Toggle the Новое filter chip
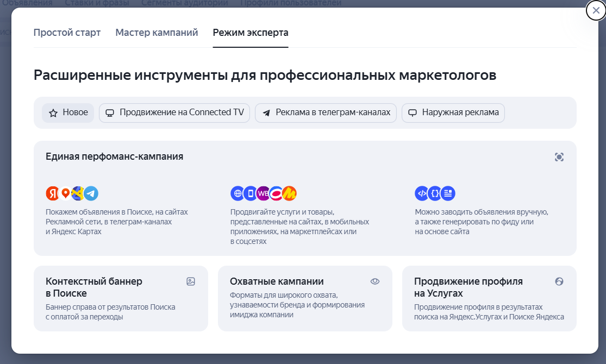The image size is (606, 364). coord(67,112)
